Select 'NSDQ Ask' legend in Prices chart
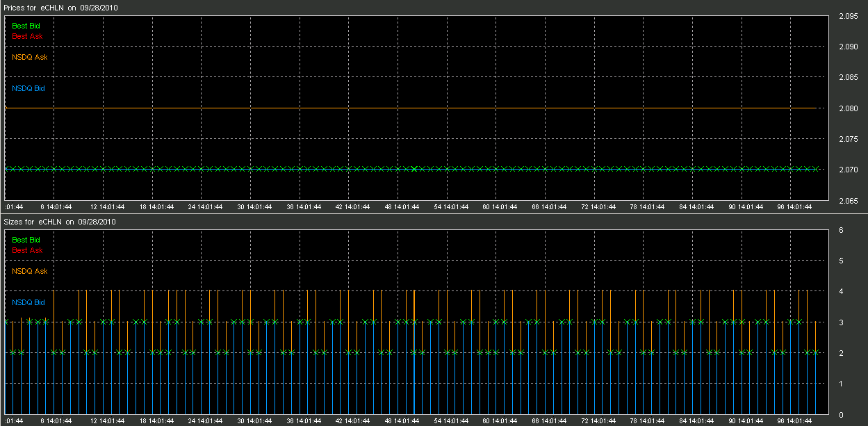Screen dimensions: 868x426 (x=30, y=57)
